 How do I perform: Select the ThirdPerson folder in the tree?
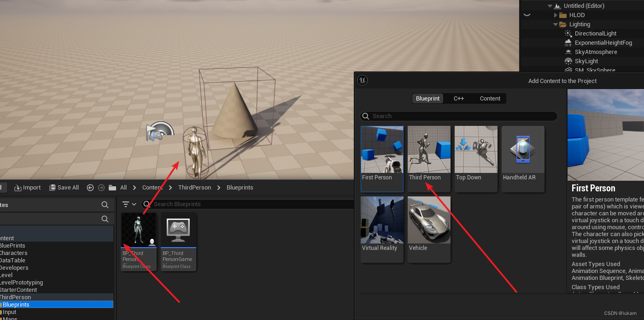click(x=15, y=297)
